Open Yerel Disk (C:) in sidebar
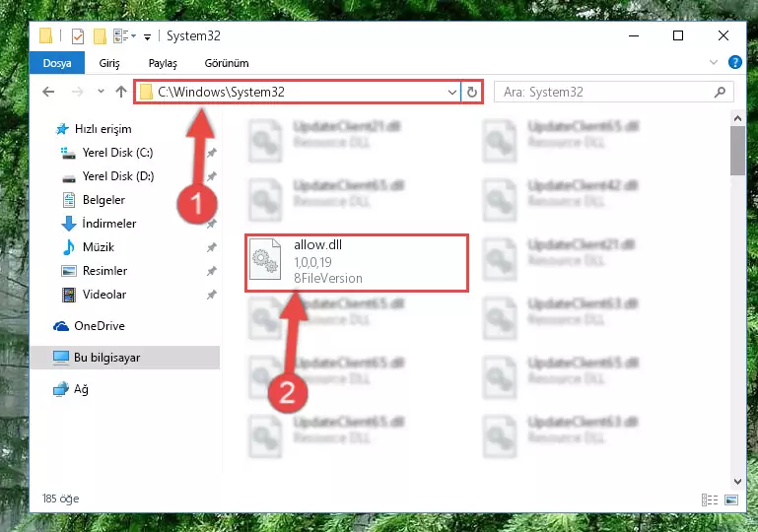Screen dimensions: 758x532 107,153
